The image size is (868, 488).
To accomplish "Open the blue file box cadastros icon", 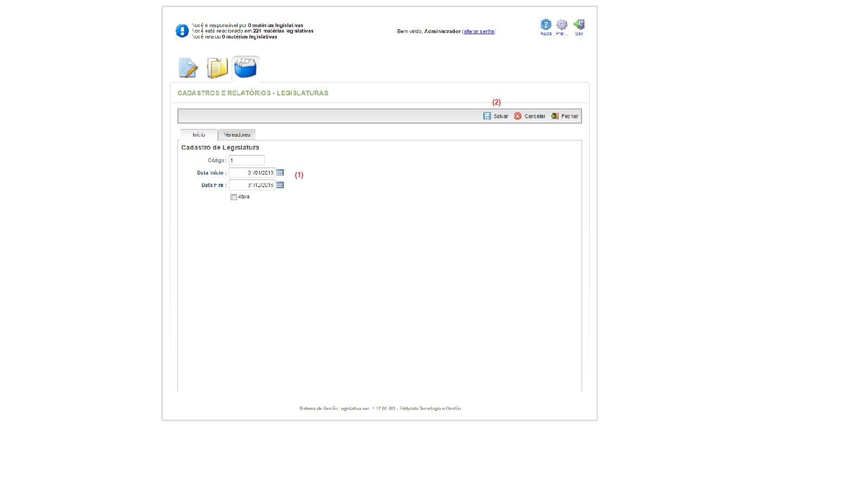I will pyautogui.click(x=245, y=68).
